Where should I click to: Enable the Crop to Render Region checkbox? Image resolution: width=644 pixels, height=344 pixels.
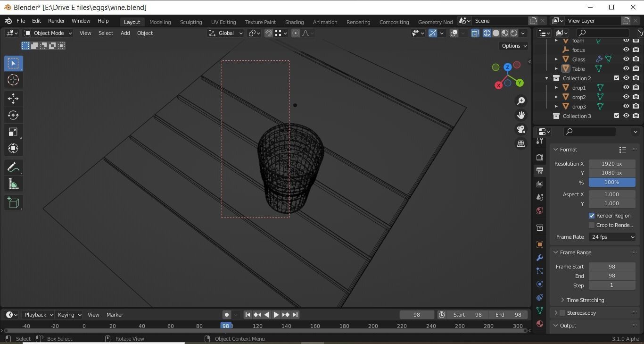tap(592, 225)
